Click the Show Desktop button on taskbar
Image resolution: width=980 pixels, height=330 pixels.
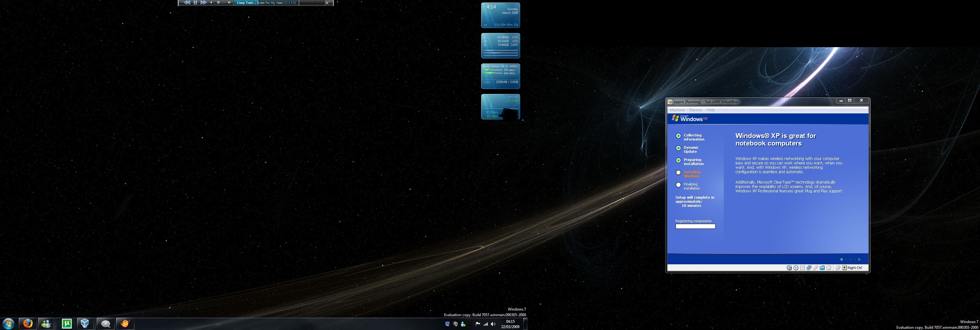(x=525, y=324)
